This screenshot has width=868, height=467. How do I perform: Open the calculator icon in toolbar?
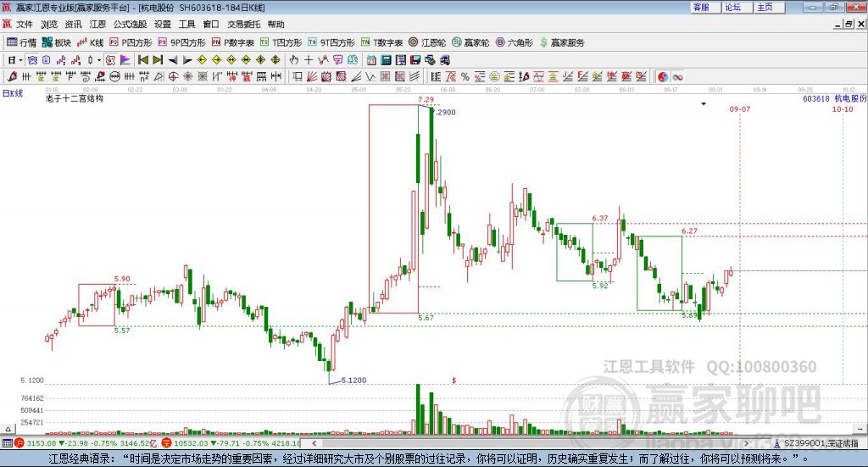[386, 60]
